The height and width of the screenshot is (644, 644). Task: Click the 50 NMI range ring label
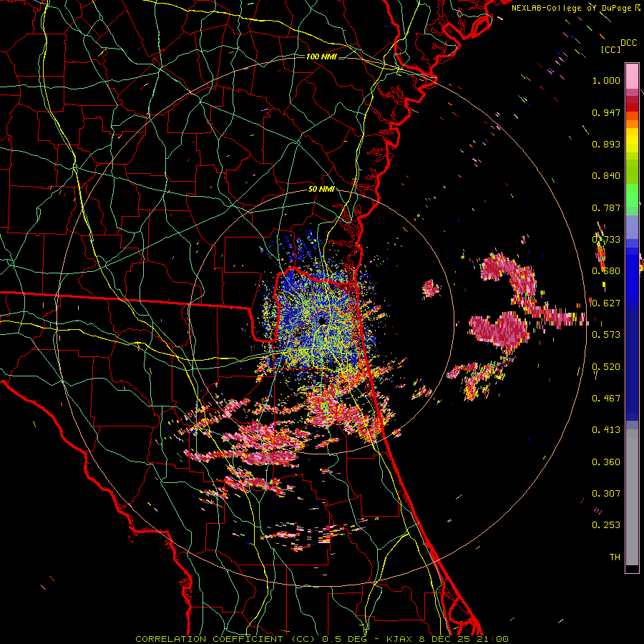click(x=321, y=189)
